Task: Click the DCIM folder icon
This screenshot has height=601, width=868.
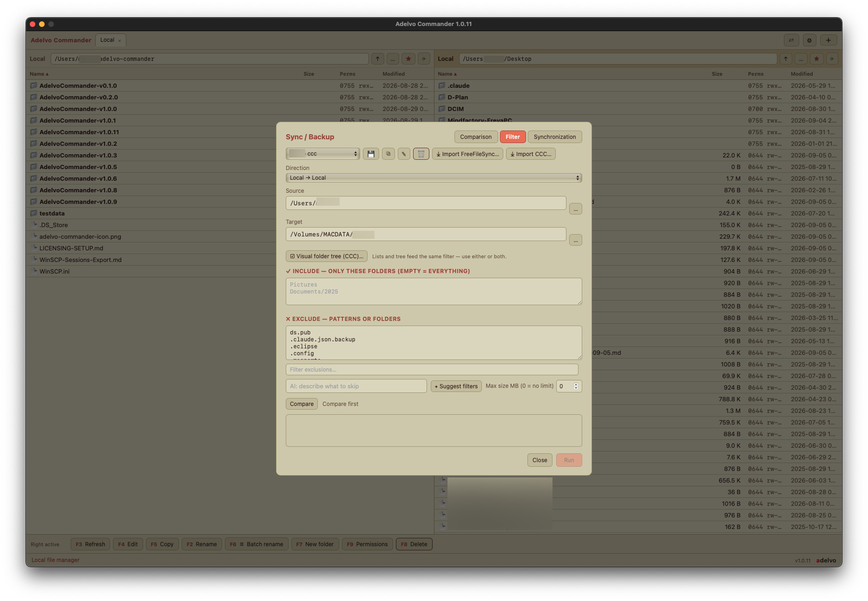Action: [442, 109]
